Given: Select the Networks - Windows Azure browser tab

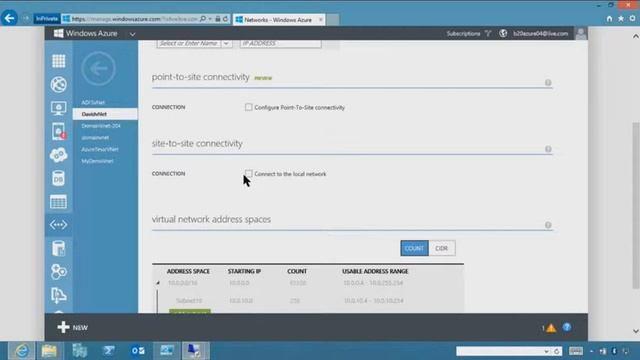Looking at the screenshot, I should pos(278,20).
